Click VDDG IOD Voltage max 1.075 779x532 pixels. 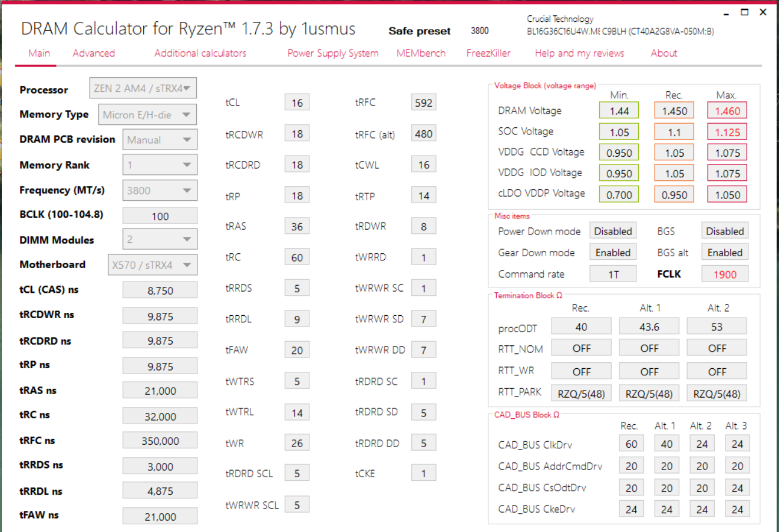(x=727, y=173)
